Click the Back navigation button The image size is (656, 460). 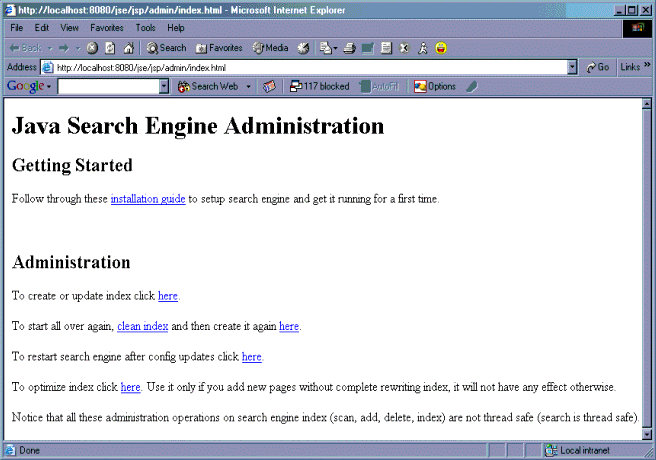click(x=25, y=48)
